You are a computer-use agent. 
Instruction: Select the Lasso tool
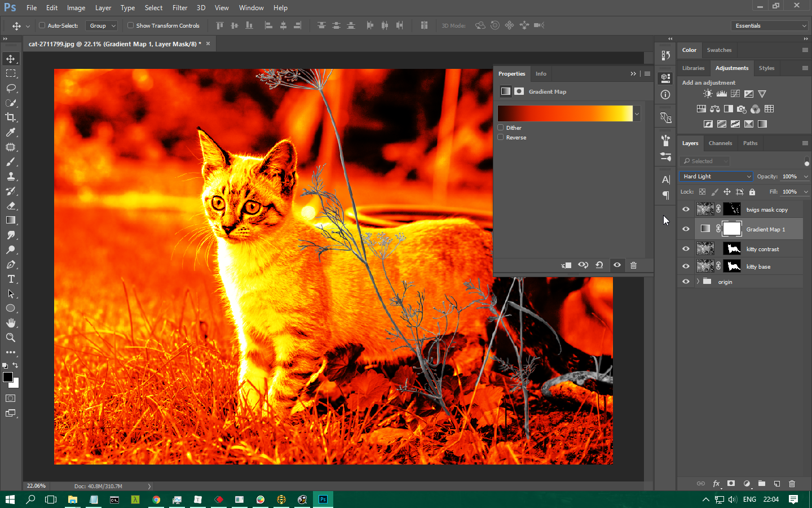(11, 88)
